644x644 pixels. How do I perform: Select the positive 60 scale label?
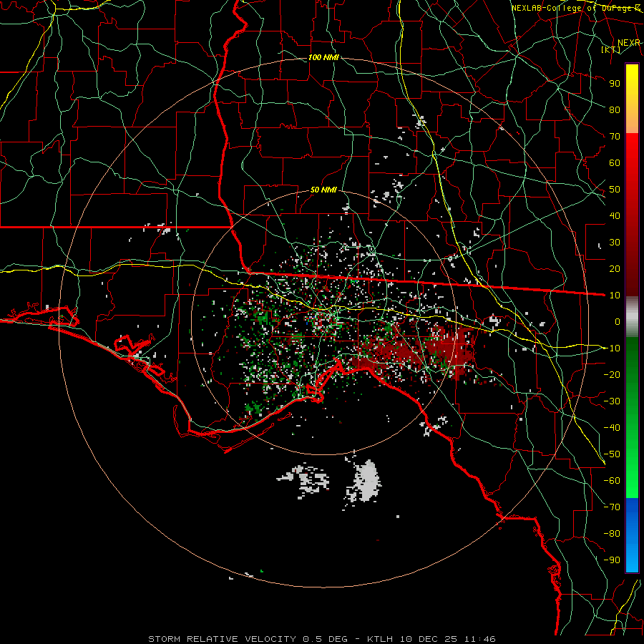tap(615, 162)
